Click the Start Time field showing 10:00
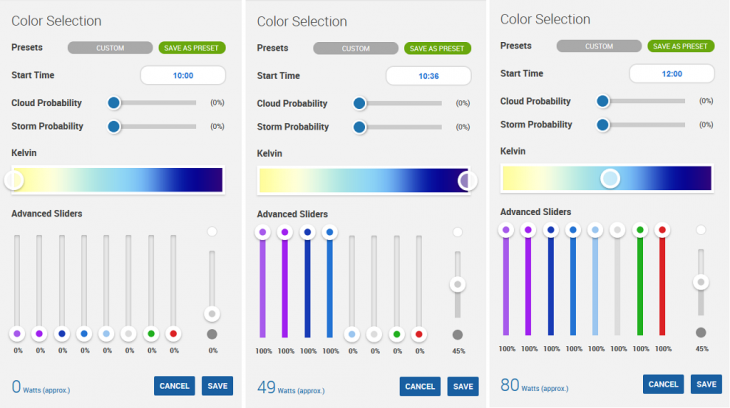 182,75
